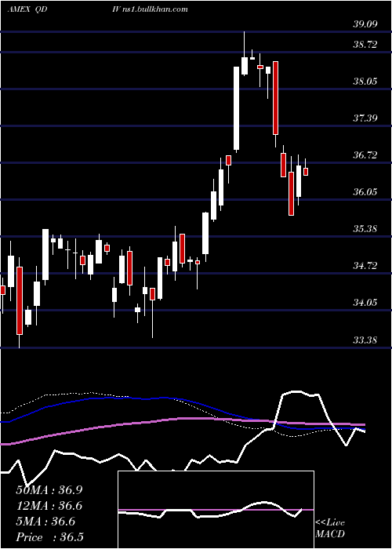
Task: Click the 35.38 price axis label
Action: [x=365, y=229]
